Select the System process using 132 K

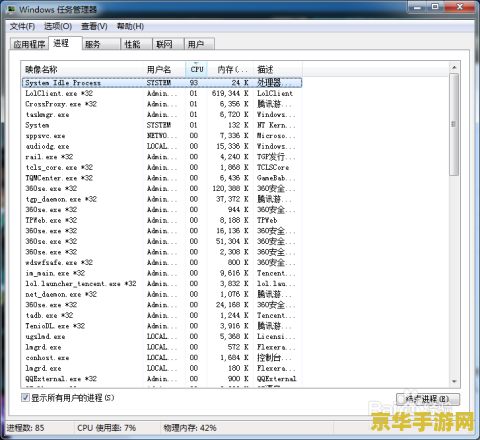tap(162, 125)
